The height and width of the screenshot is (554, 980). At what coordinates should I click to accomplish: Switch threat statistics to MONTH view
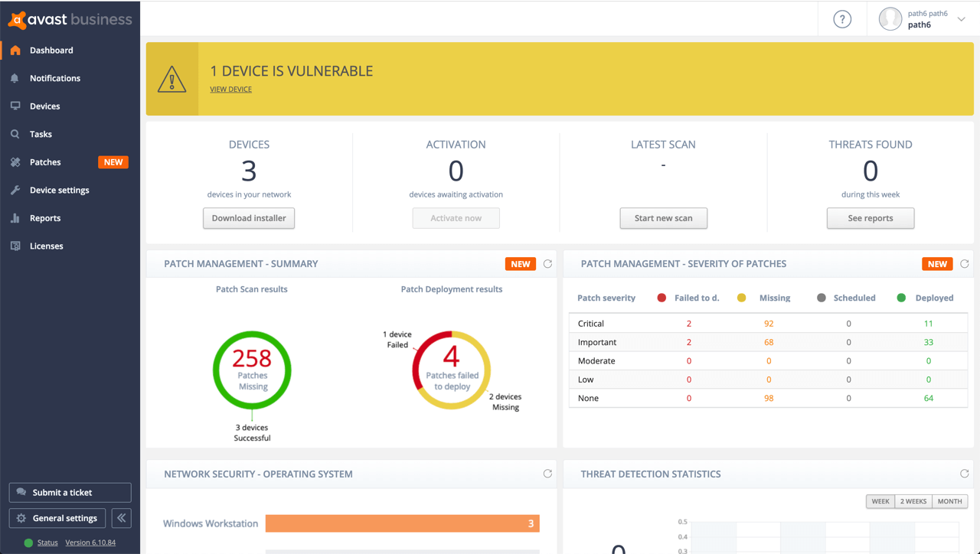(x=949, y=501)
